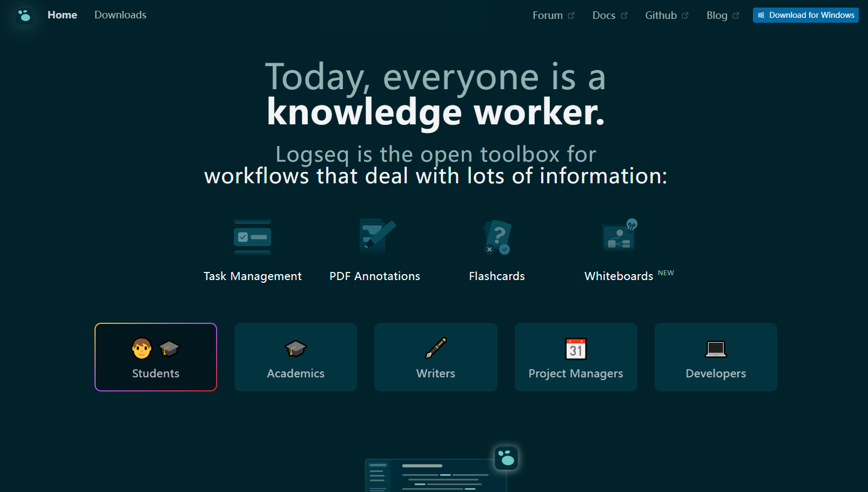Click the 'knowledge worker.' headline text
This screenshot has width=868, height=492.
click(x=436, y=112)
